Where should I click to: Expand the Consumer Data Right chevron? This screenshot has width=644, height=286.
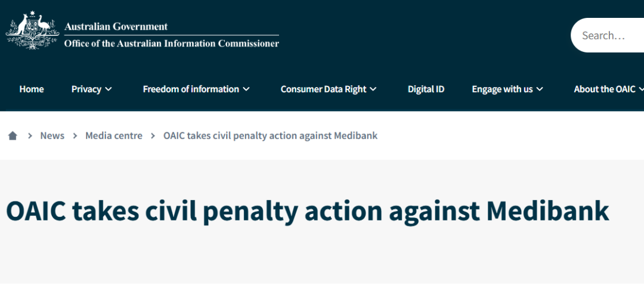(x=373, y=89)
